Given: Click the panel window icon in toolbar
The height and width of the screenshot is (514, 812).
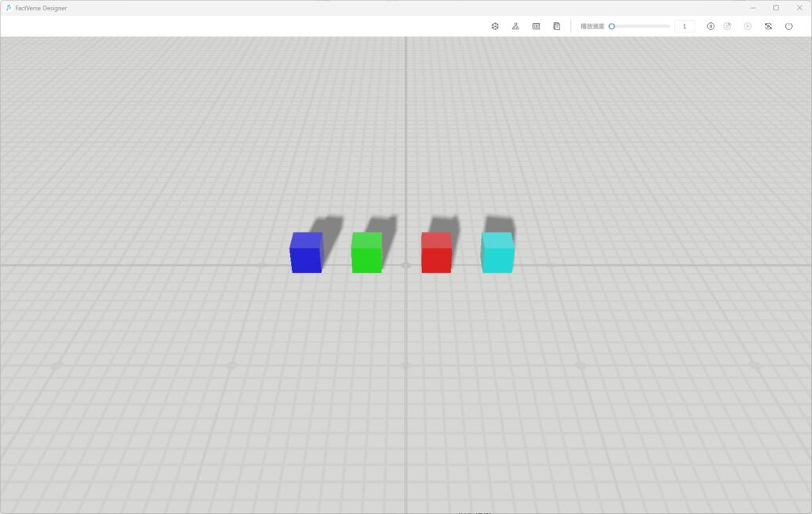Looking at the screenshot, I should [x=536, y=26].
